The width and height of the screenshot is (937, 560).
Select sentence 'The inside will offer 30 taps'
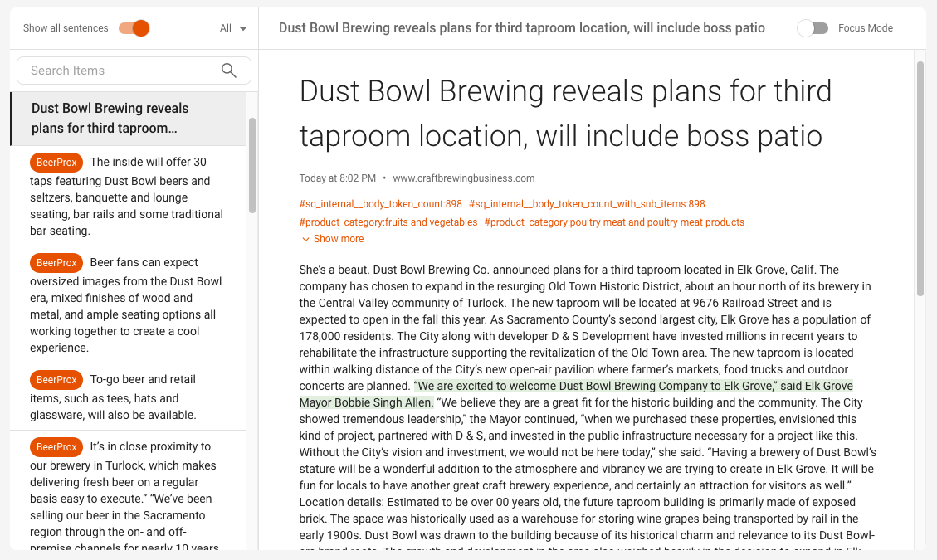point(128,196)
